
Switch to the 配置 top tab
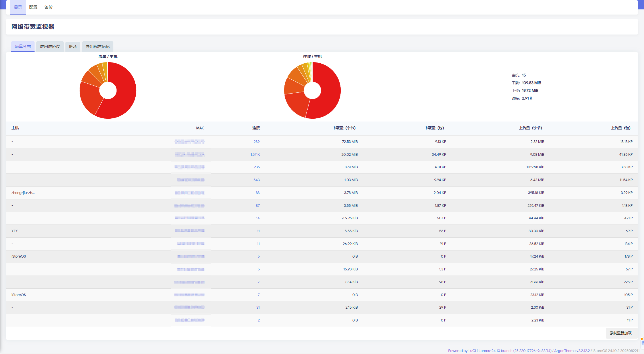(33, 7)
